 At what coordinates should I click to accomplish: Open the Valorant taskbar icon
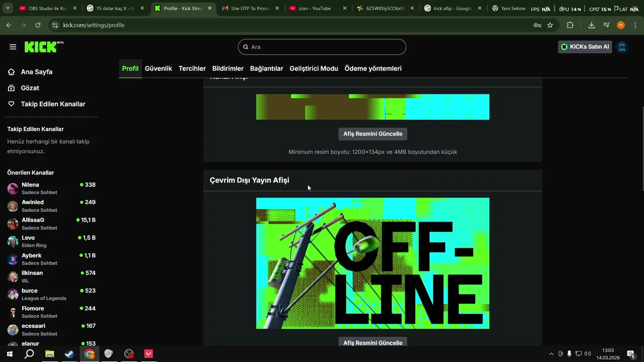click(x=148, y=354)
